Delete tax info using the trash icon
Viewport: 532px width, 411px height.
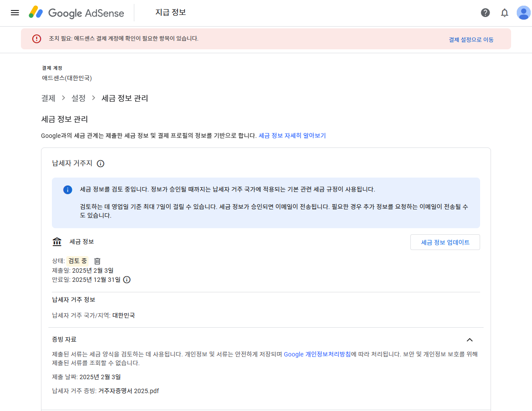point(97,260)
